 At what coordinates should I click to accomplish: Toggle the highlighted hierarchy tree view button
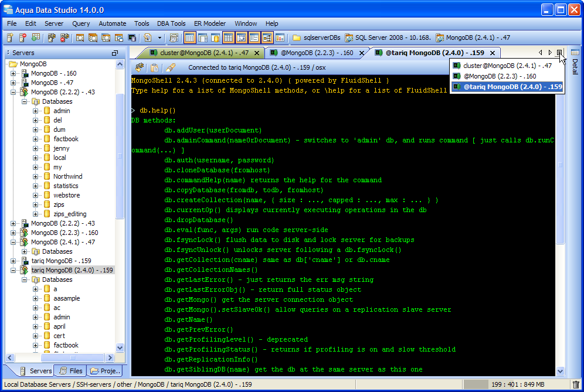(267, 38)
